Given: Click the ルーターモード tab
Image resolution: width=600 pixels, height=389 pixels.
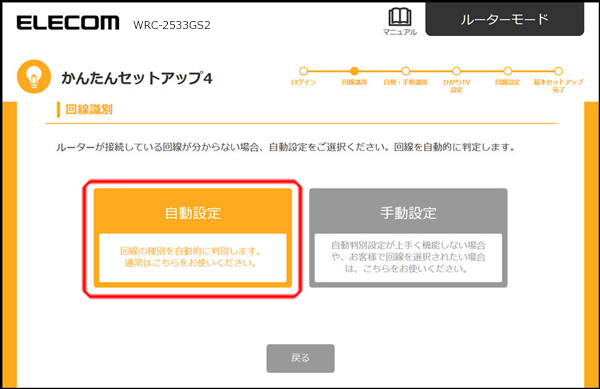Looking at the screenshot, I should click(x=505, y=19).
